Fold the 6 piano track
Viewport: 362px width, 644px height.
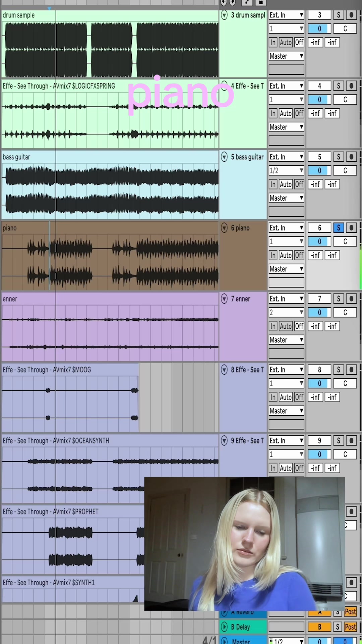pyautogui.click(x=225, y=228)
